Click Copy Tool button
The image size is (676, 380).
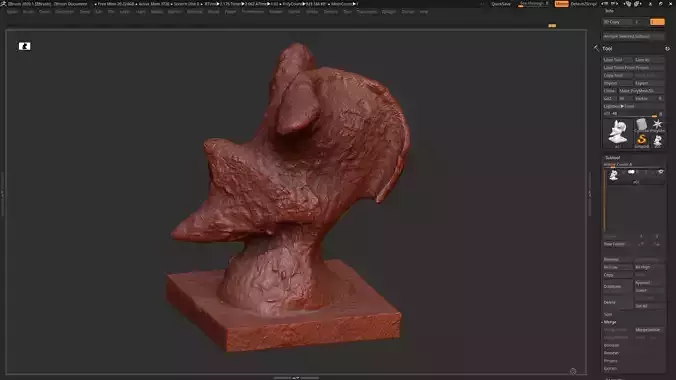[617, 75]
